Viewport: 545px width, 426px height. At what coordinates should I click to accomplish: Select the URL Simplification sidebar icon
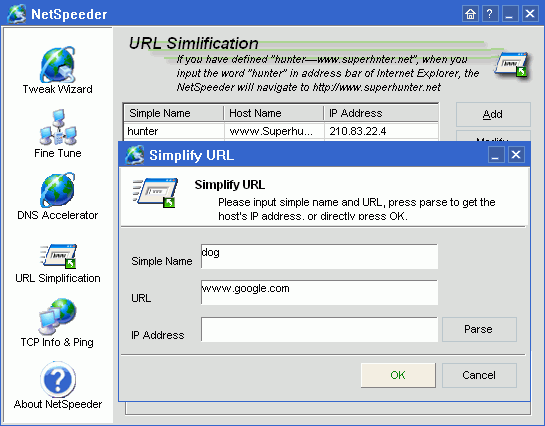point(58,256)
